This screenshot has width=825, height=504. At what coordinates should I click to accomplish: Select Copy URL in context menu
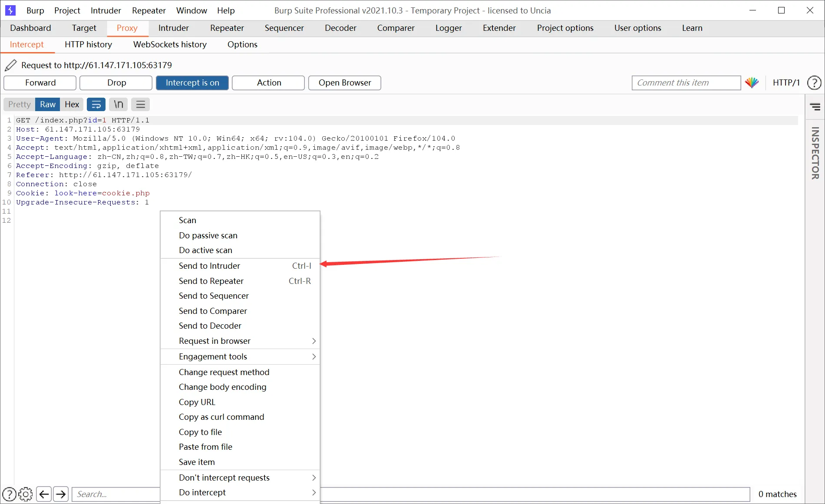tap(240, 402)
